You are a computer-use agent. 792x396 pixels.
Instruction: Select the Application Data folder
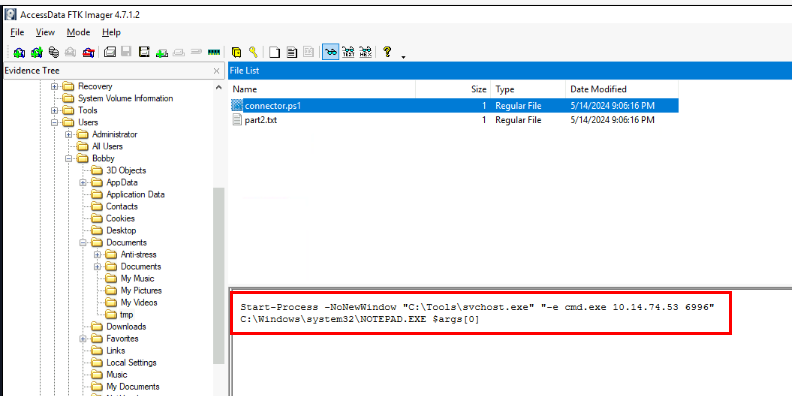[135, 194]
